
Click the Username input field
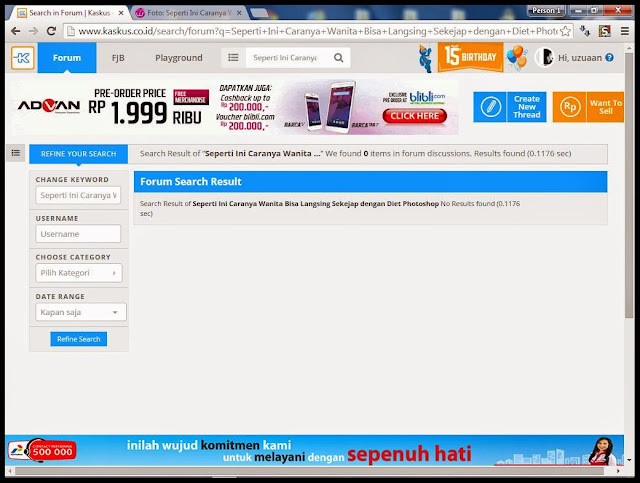(78, 234)
